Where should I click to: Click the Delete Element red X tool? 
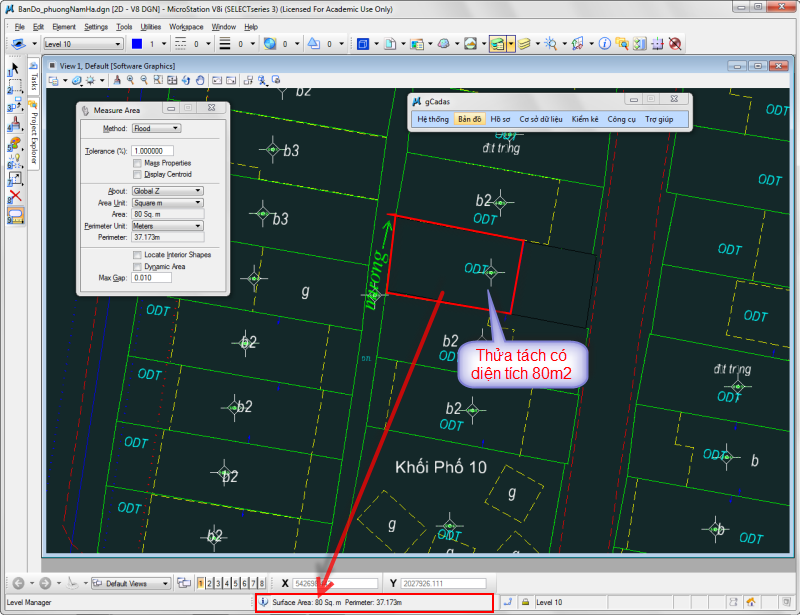pos(15,196)
